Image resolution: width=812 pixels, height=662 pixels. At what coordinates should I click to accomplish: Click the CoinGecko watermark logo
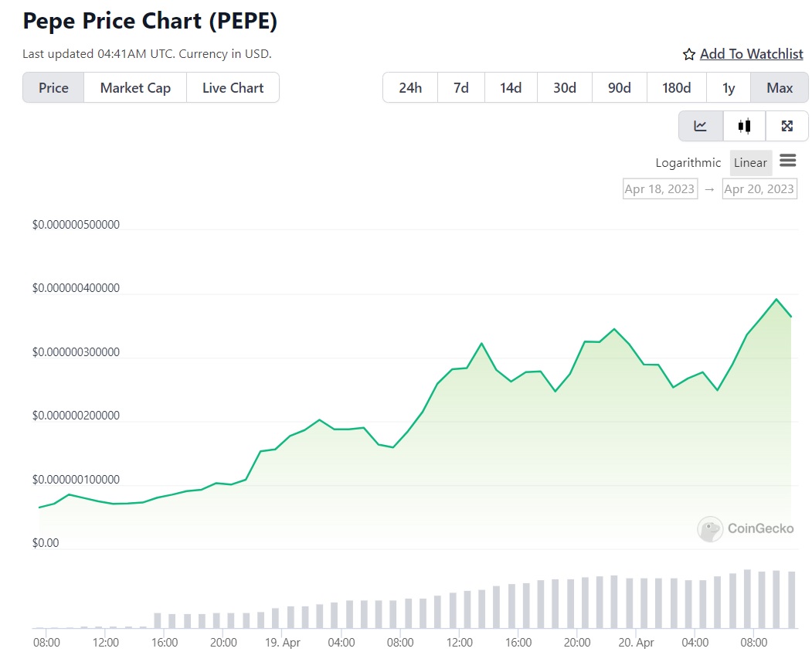[x=709, y=529]
